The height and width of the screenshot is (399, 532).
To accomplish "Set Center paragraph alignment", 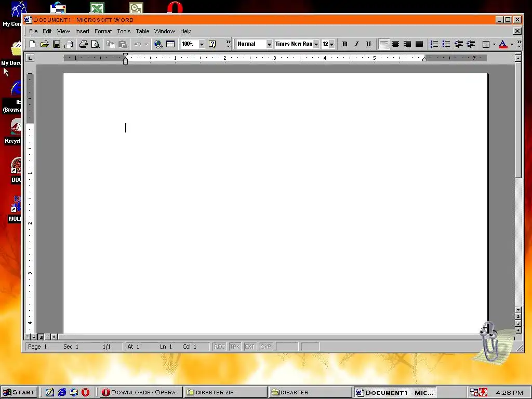I will pos(395,44).
